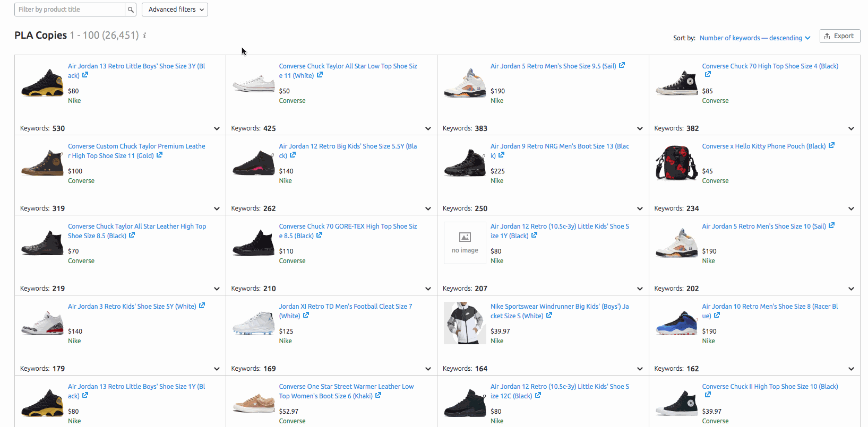Click the filter by product title field
This screenshot has width=868, height=427.
click(69, 9)
